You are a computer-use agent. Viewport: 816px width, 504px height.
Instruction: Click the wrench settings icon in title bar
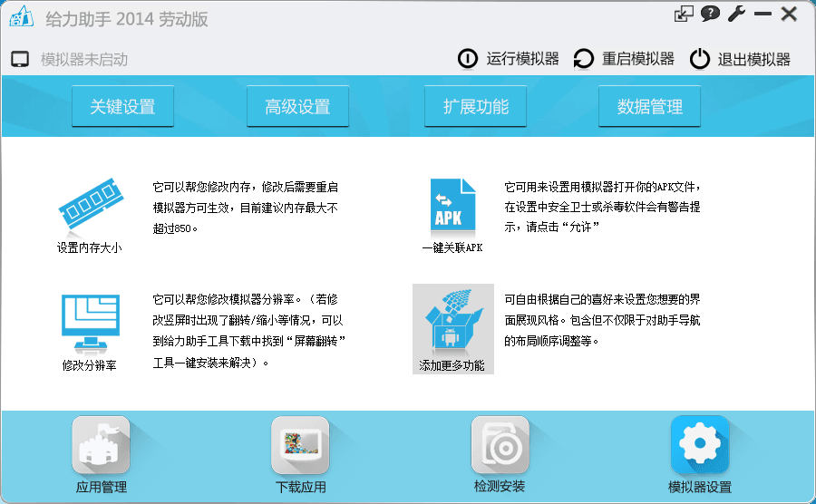736,14
